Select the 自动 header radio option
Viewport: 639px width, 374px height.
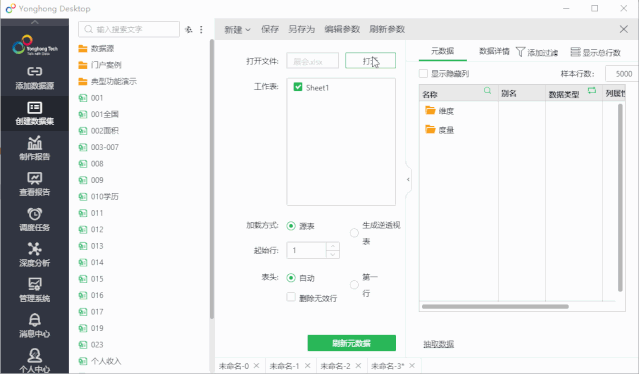(291, 277)
